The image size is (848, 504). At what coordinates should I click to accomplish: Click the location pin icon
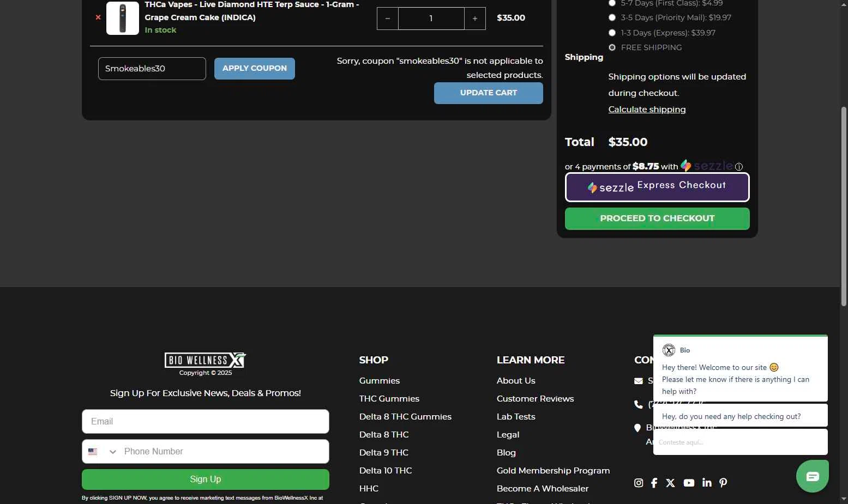click(x=637, y=428)
